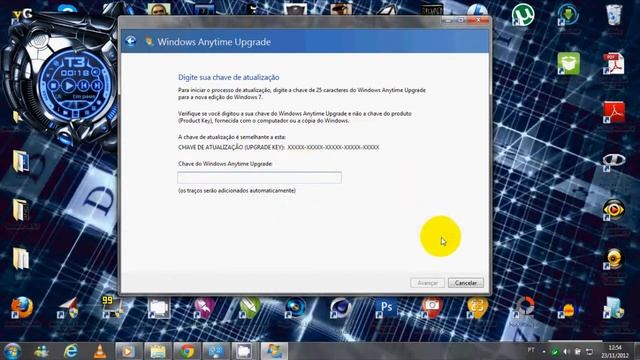
Task: Click the Cancelar button
Action: click(466, 283)
